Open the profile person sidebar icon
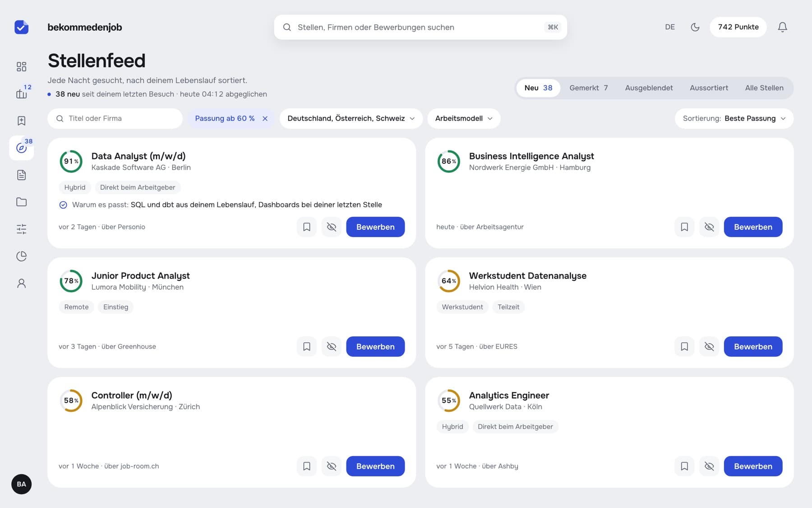The image size is (812, 508). point(21,283)
